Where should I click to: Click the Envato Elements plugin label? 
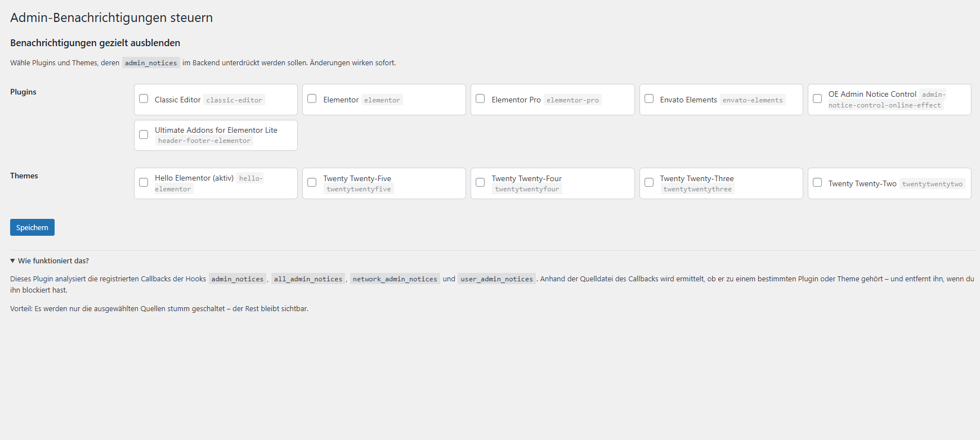coord(688,100)
